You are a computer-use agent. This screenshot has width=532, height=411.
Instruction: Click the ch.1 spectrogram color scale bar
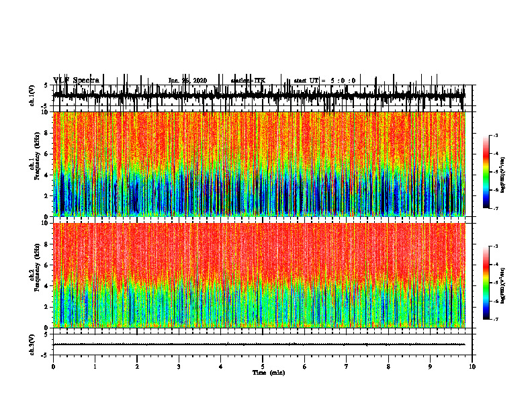[x=486, y=172]
